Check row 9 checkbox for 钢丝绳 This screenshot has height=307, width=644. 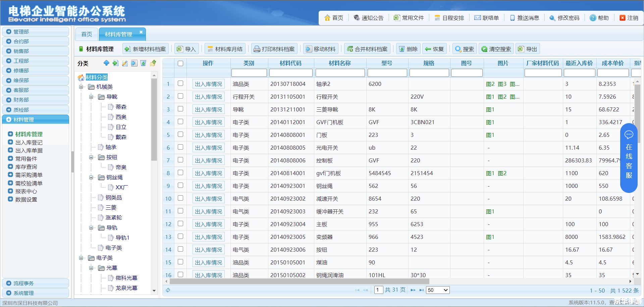click(180, 185)
